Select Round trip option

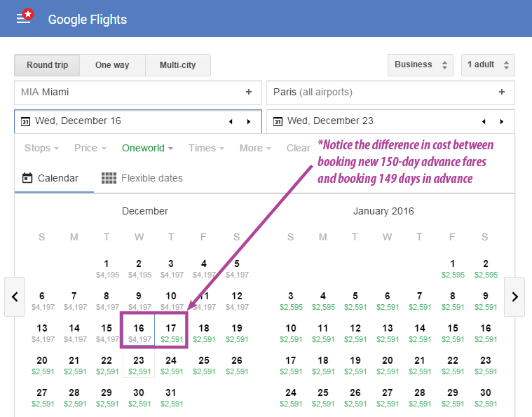pyautogui.click(x=47, y=64)
